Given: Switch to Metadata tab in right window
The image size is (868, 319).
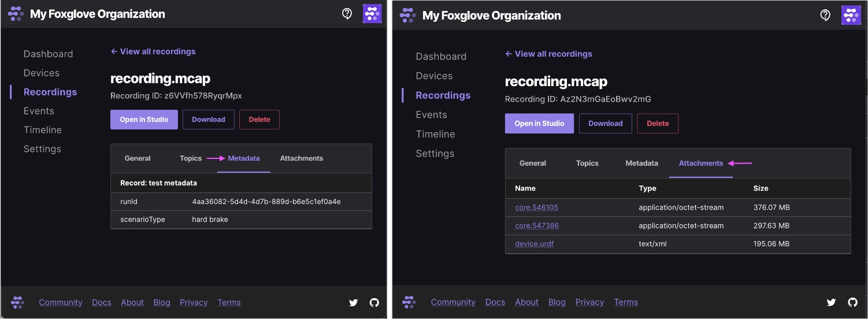Looking at the screenshot, I should (641, 164).
